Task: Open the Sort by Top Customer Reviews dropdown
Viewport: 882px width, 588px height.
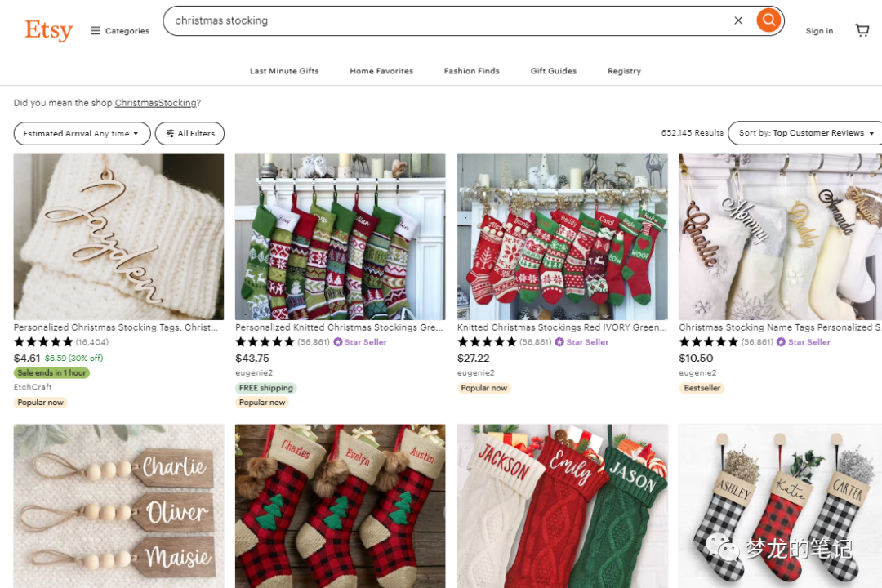Action: coord(805,133)
